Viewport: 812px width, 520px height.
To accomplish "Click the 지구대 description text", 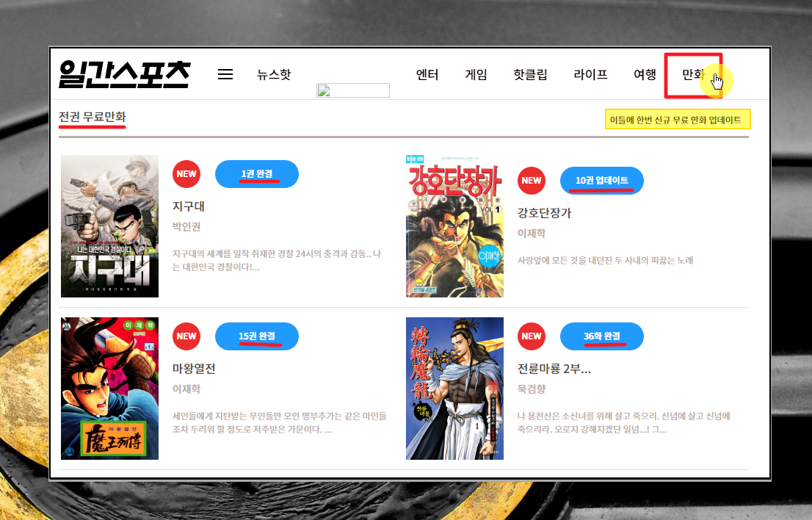I will coord(277,261).
